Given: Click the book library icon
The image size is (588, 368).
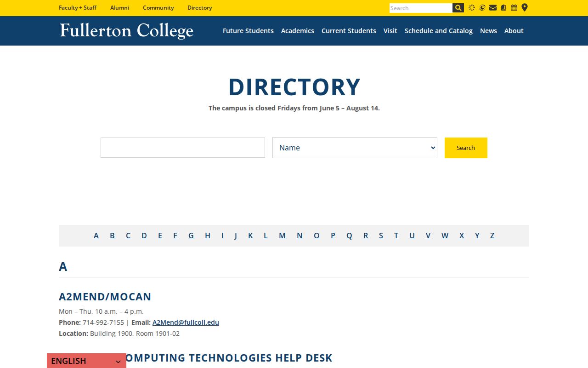Looking at the screenshot, I should pos(503,8).
